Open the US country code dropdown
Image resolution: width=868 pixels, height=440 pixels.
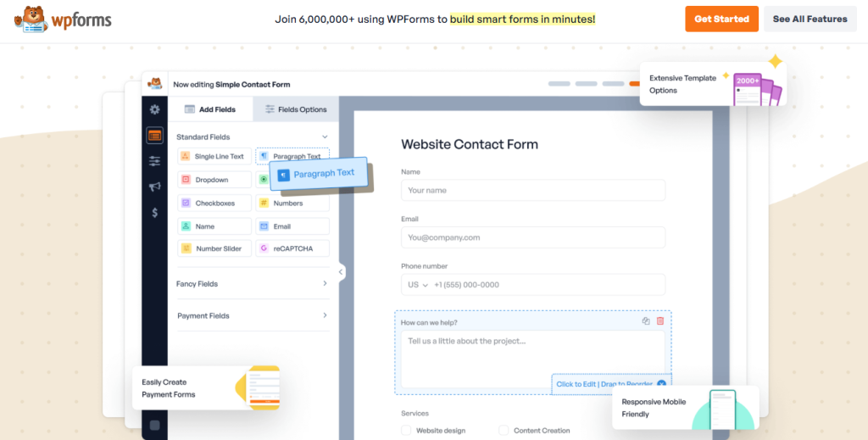(418, 285)
